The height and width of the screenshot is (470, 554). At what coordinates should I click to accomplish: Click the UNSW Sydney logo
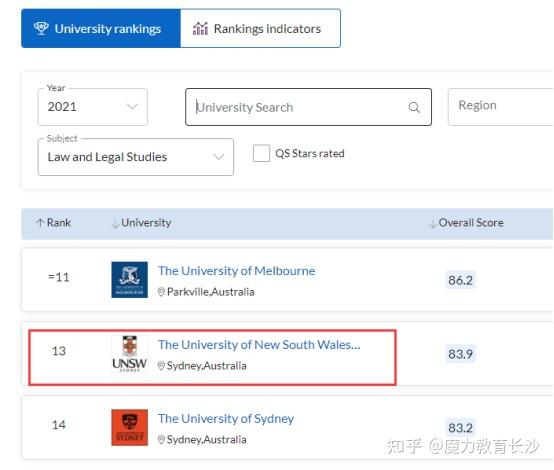coord(129,353)
